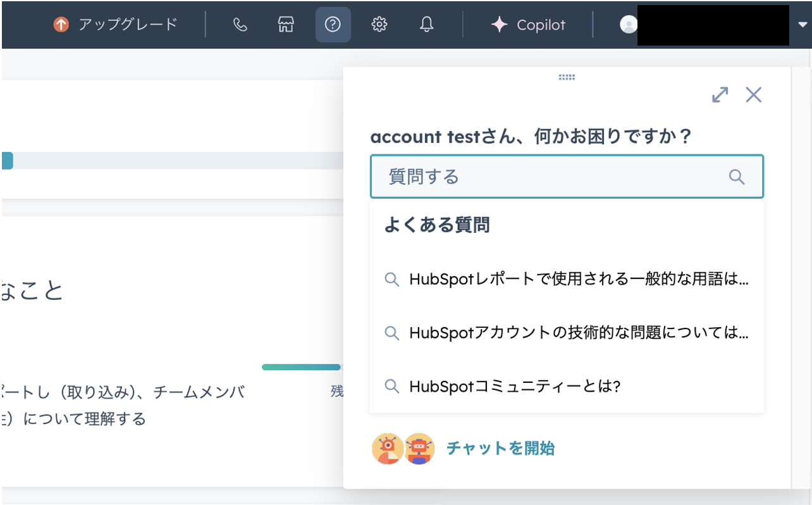The image size is (812, 505).
Task: Click the green progress bar in background
Action: pyautogui.click(x=301, y=367)
